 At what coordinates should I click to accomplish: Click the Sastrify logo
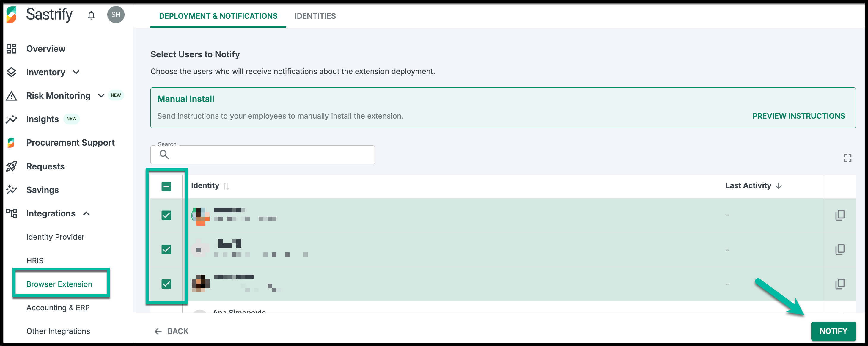click(12, 15)
